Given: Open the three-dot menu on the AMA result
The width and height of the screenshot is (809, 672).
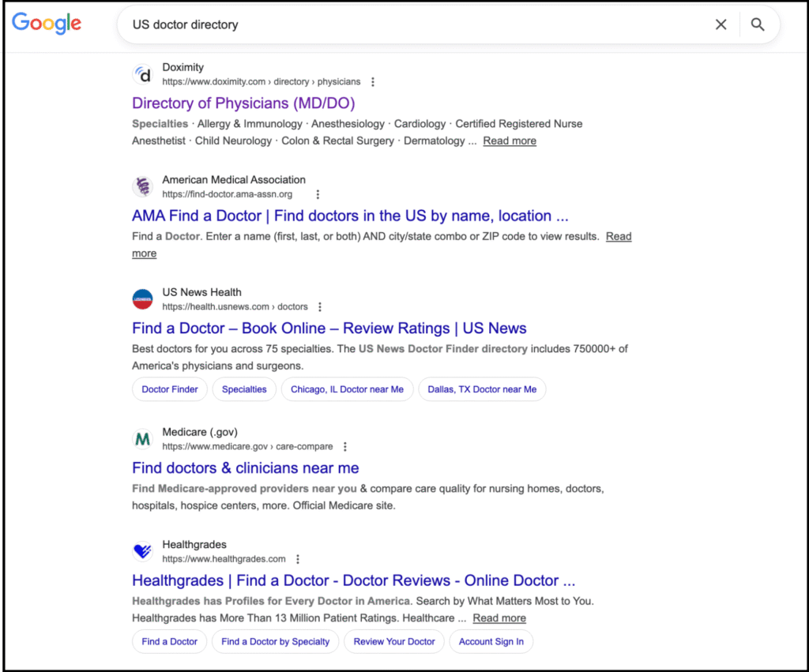Looking at the screenshot, I should click(x=318, y=193).
